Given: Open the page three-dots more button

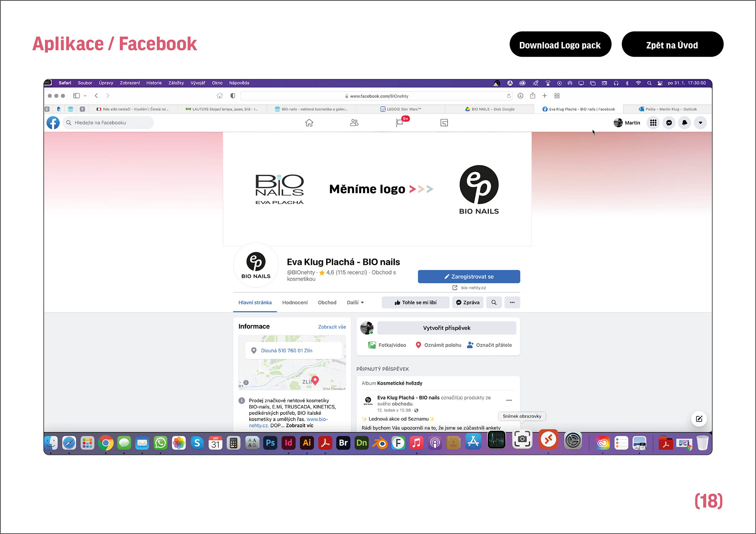Looking at the screenshot, I should pos(512,303).
